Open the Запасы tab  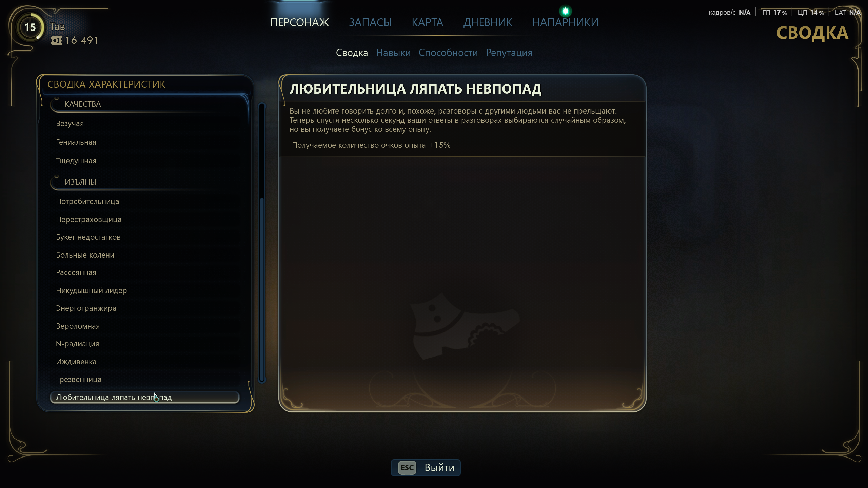pyautogui.click(x=370, y=22)
